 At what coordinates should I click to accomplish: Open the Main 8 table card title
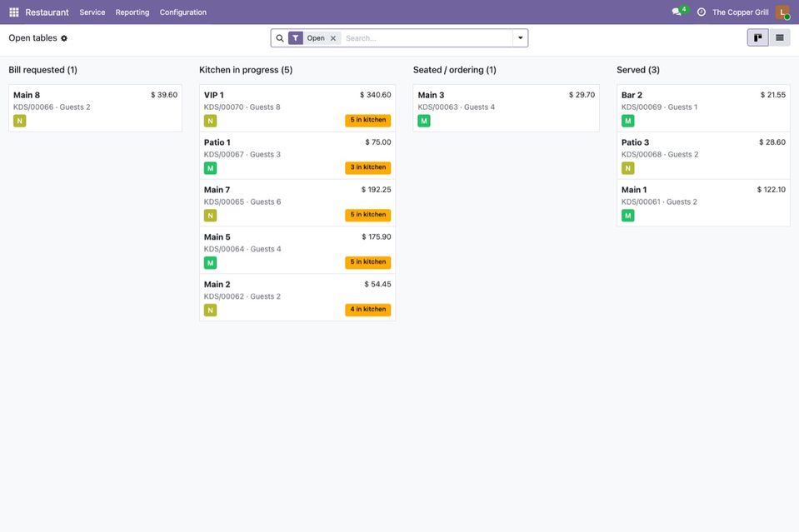[27, 95]
